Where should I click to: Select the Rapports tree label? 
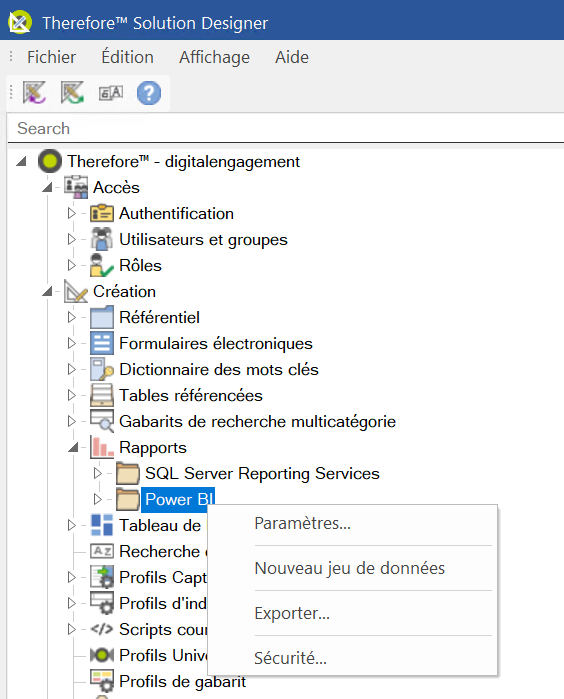coord(153,448)
